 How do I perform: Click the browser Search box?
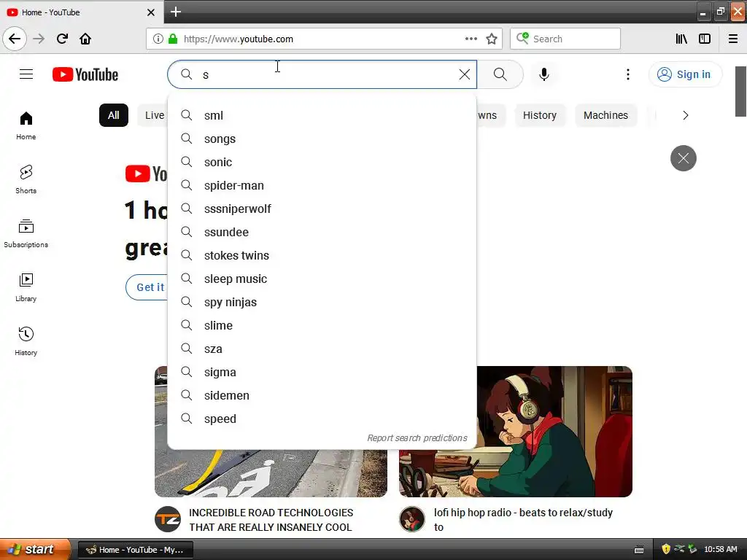[x=565, y=39]
